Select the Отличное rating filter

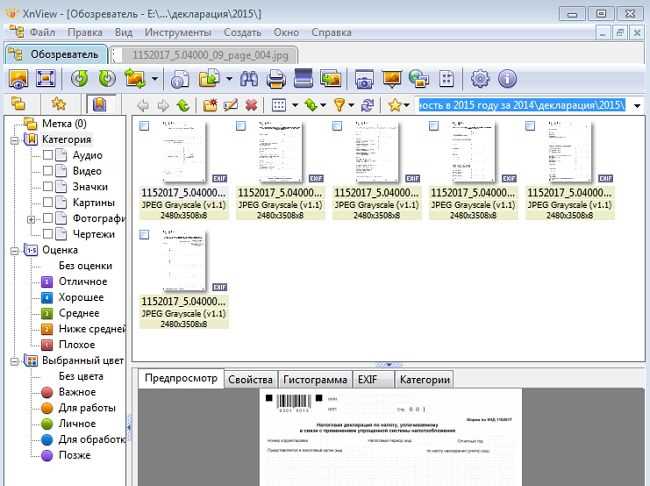82,283
